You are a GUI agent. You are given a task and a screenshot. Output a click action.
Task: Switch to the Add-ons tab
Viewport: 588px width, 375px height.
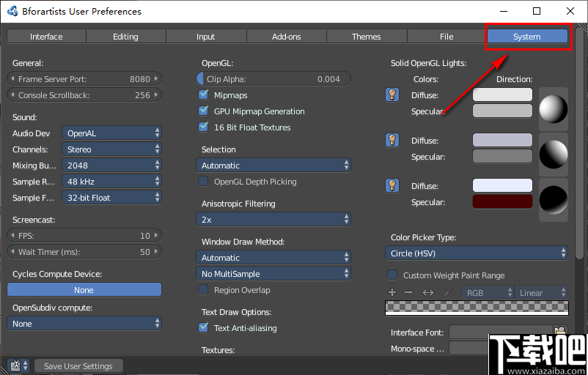click(286, 37)
